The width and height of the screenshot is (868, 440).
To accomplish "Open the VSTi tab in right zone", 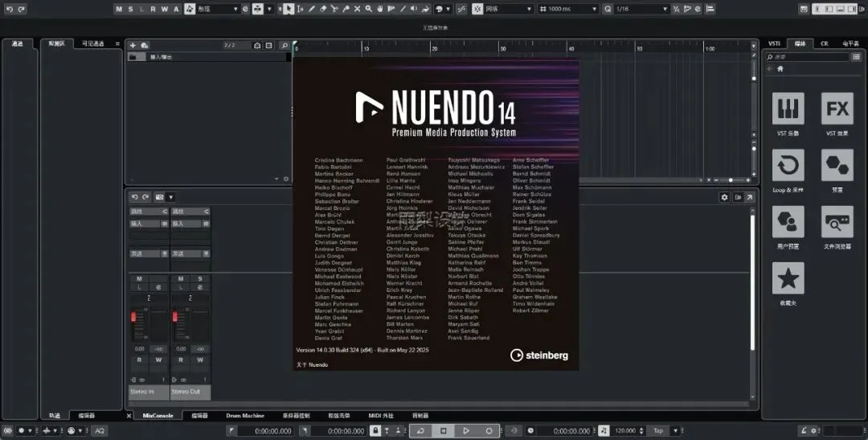I will point(775,43).
